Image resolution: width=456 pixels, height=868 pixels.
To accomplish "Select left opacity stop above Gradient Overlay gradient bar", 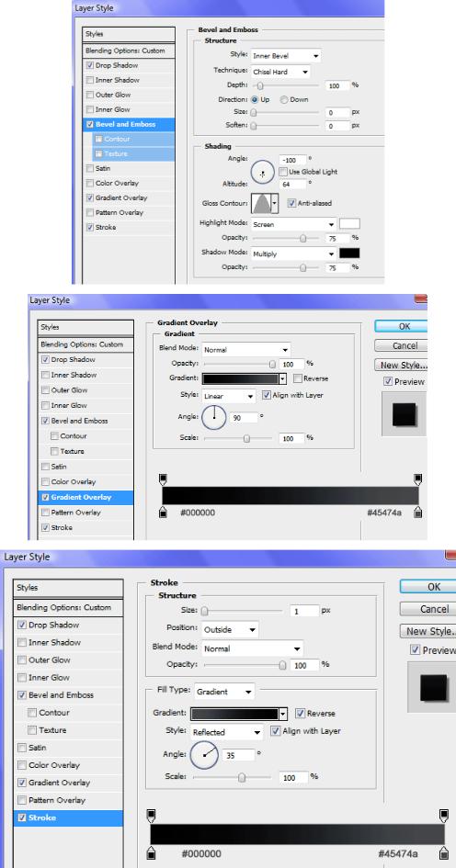I will (163, 479).
